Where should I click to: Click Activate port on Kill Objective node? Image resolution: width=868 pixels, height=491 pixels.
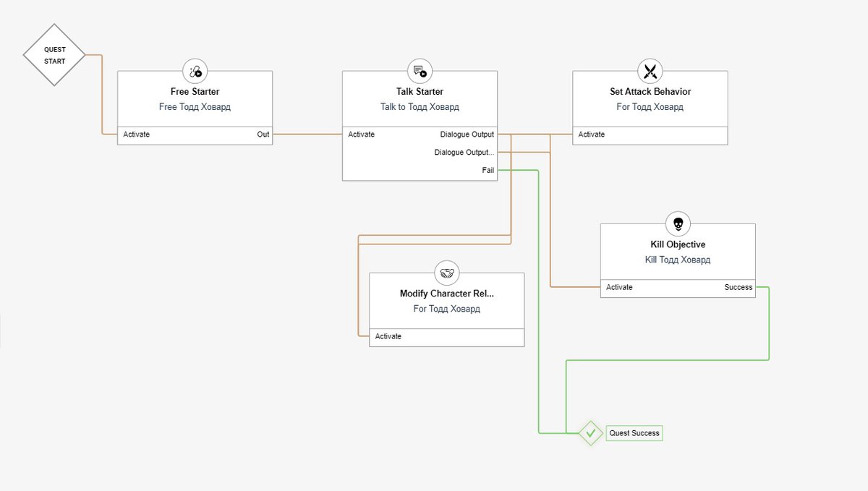point(619,287)
